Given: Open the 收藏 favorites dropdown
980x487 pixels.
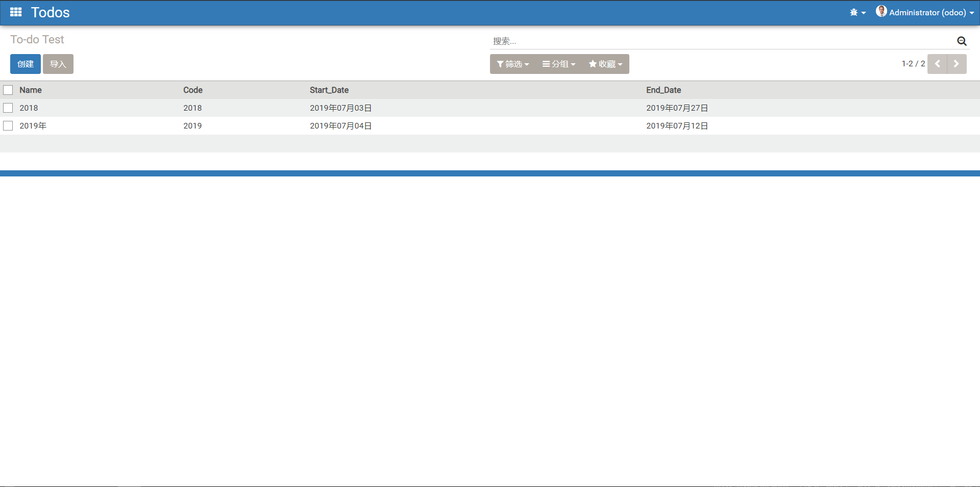Looking at the screenshot, I should click(x=605, y=64).
